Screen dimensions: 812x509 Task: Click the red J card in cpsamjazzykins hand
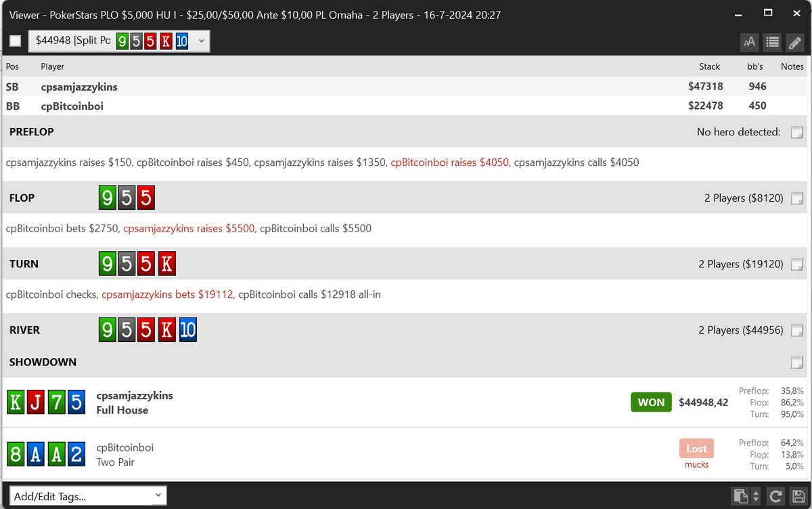(x=35, y=403)
